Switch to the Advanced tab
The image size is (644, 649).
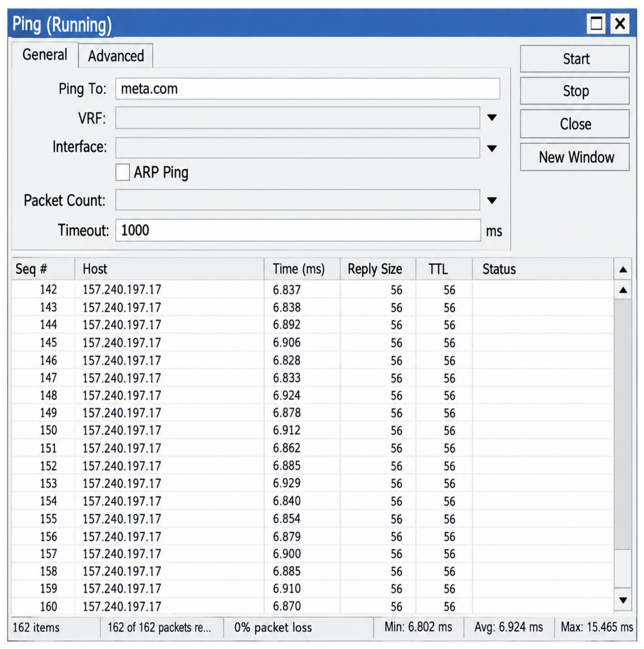coord(116,56)
